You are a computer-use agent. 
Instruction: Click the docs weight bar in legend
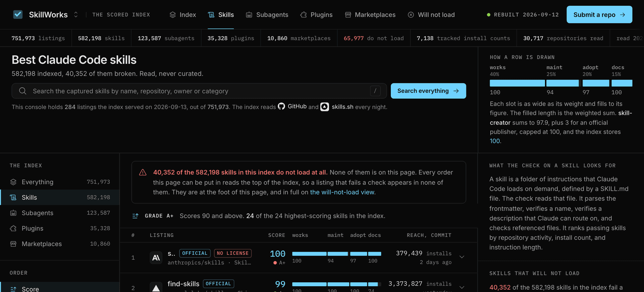pos(622,83)
